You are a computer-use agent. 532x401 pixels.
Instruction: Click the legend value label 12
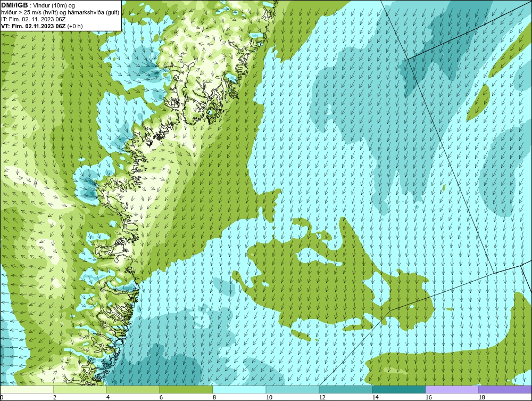[x=322, y=397]
